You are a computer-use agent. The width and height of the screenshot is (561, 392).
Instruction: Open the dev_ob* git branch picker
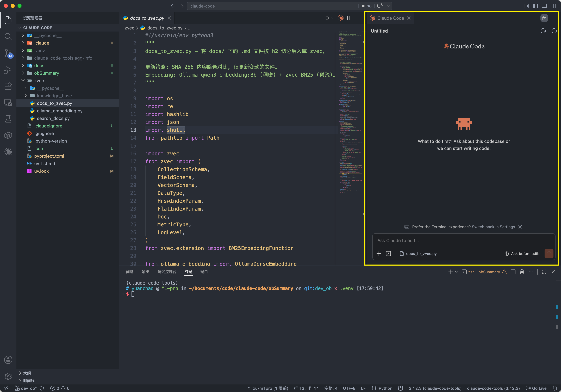(26, 388)
